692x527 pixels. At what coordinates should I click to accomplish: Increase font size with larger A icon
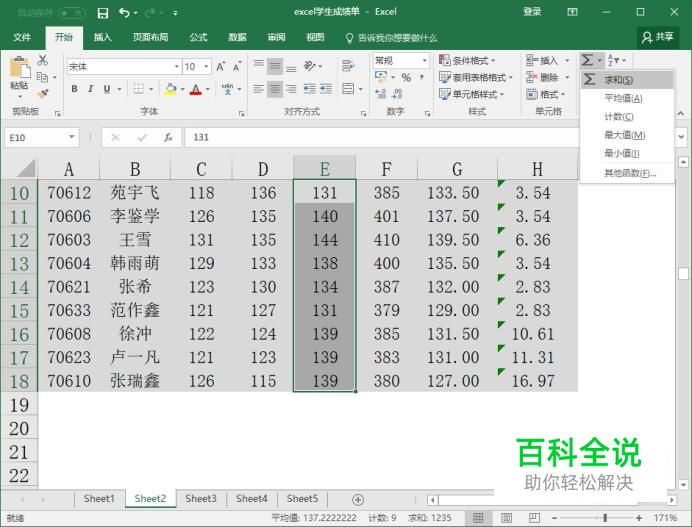[x=220, y=67]
